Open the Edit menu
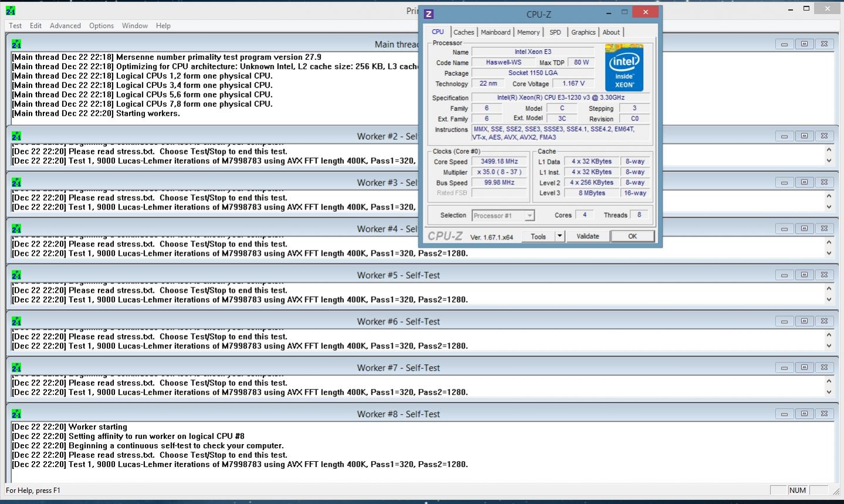Image resolution: width=844 pixels, height=504 pixels. coord(36,26)
